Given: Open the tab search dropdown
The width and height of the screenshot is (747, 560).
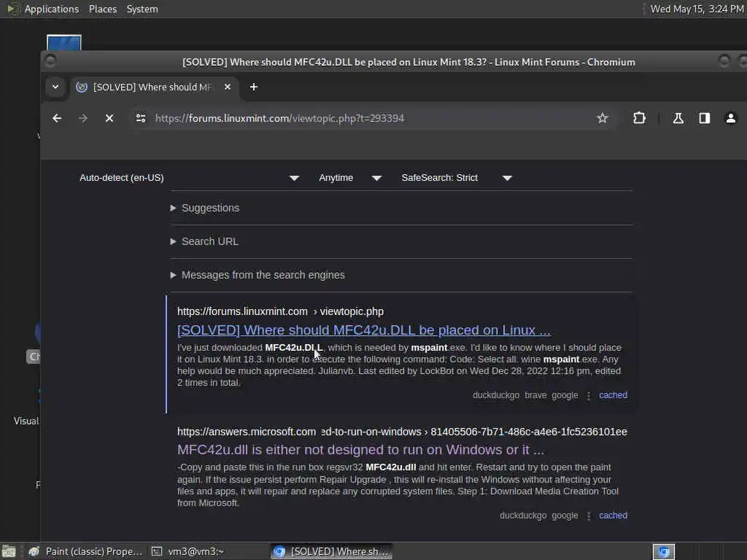Looking at the screenshot, I should [55, 87].
